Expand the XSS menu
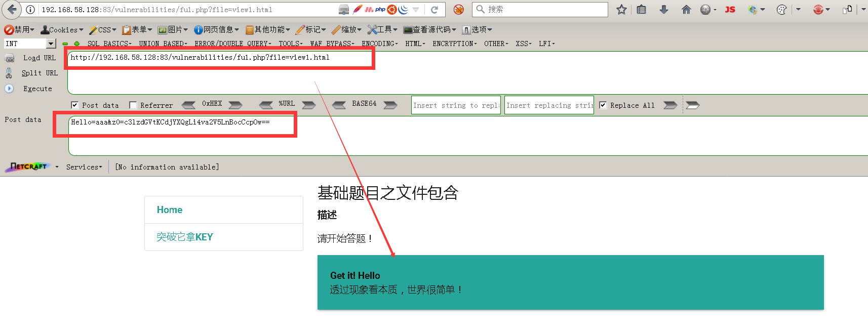This screenshot has height=335, width=868. click(524, 44)
